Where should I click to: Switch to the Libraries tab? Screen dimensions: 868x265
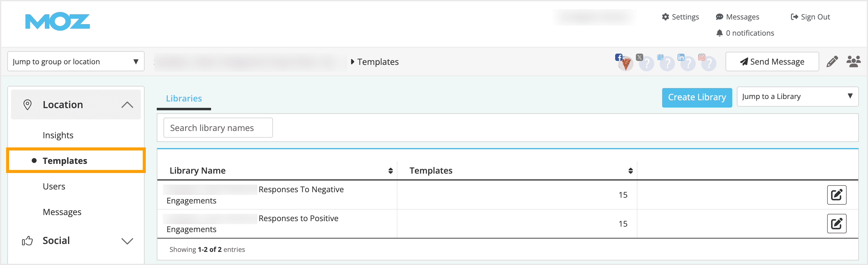(x=184, y=98)
